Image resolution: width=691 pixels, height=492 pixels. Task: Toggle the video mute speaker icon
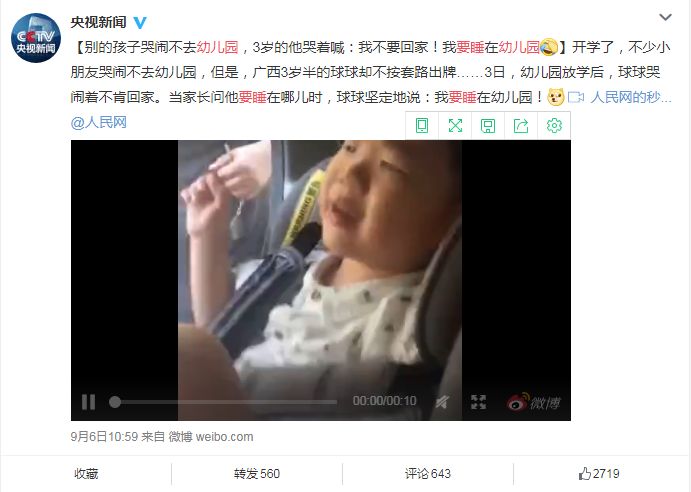442,402
